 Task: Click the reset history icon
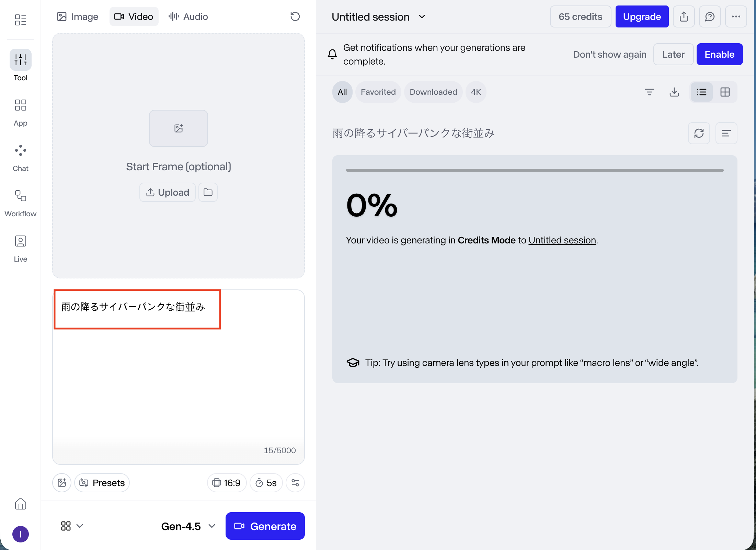295,16
